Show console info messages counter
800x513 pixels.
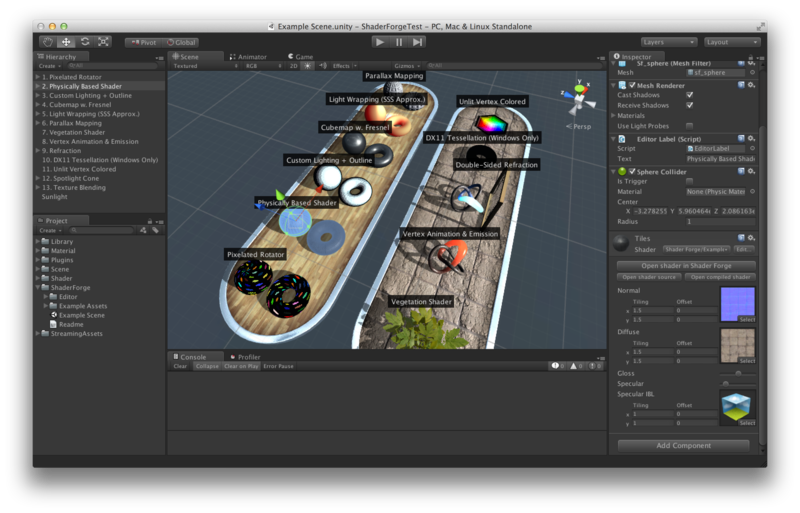click(x=557, y=366)
